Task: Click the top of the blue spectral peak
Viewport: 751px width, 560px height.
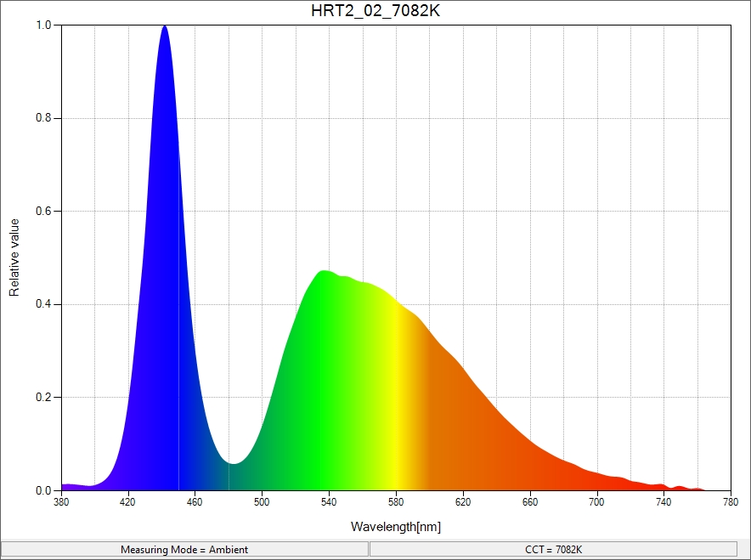Action: pos(164,29)
